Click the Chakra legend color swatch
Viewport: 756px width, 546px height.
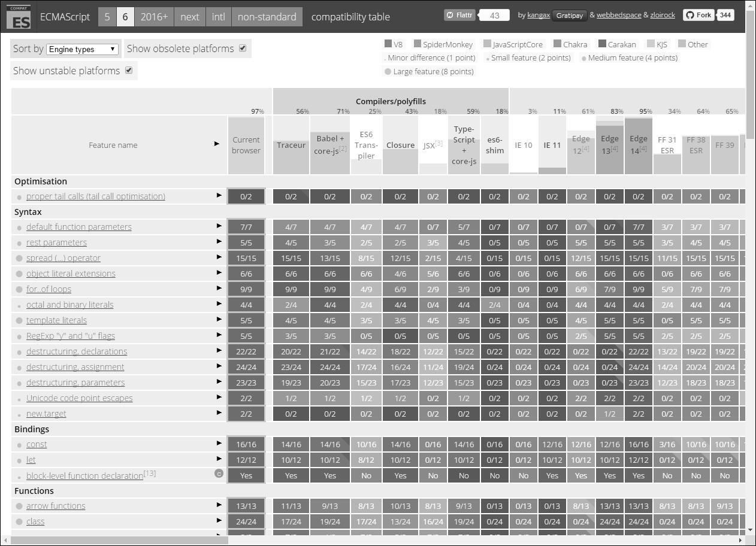click(558, 44)
